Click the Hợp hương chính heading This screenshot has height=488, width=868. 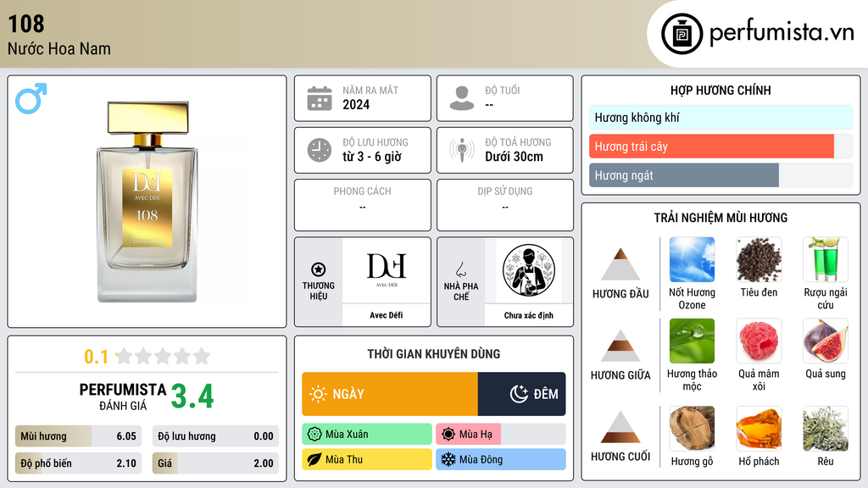click(721, 90)
